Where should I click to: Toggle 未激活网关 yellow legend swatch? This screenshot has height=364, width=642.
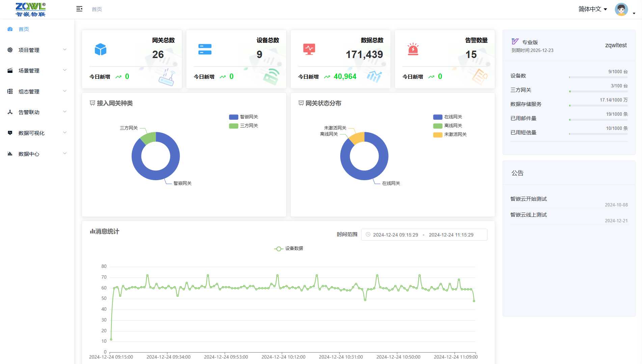pos(438,135)
